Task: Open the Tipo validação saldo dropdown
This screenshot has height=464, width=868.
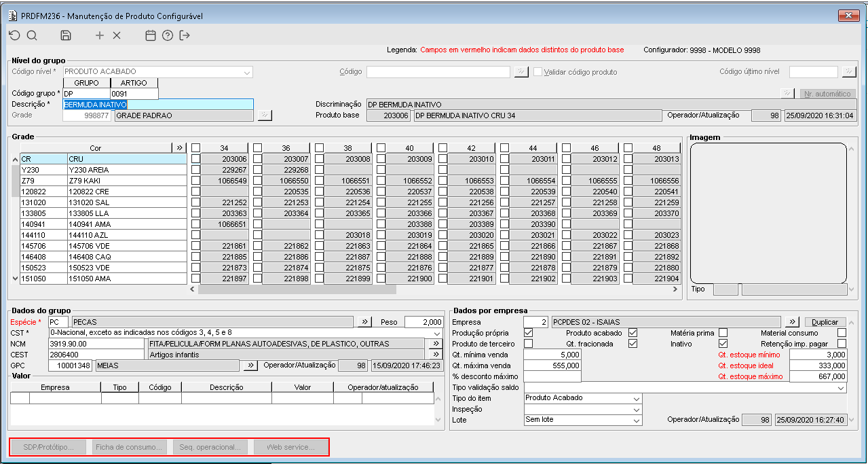Action: (x=841, y=387)
